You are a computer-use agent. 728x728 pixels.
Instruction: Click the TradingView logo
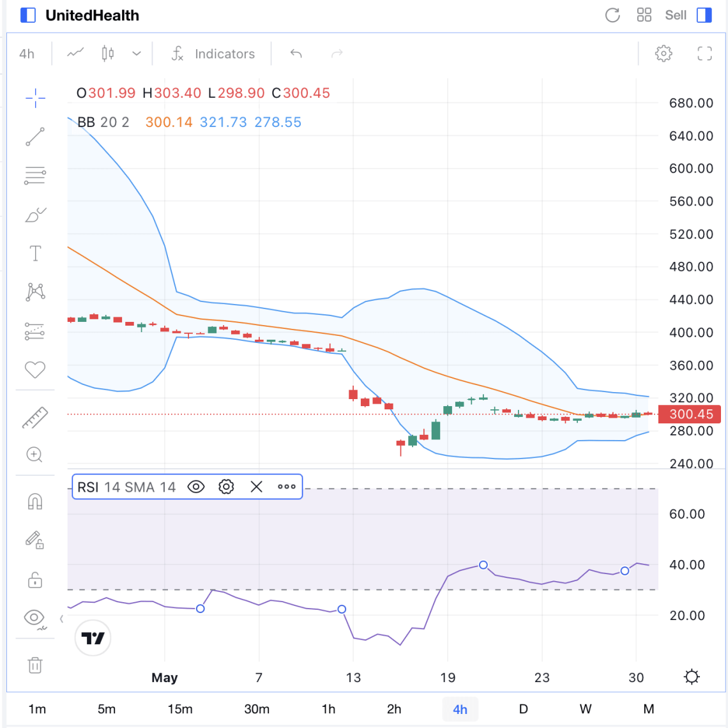click(93, 638)
